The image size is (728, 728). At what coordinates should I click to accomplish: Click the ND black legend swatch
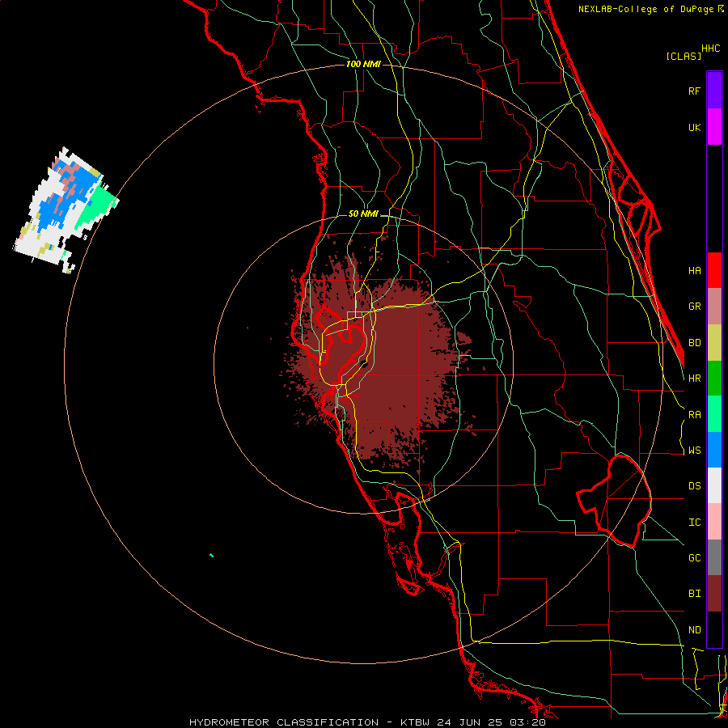714,629
